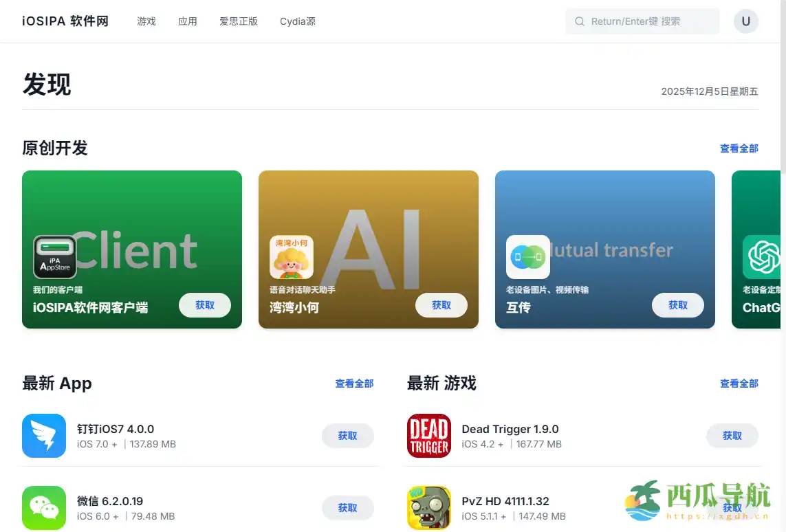Open the user avatar circle labeled U
The height and width of the screenshot is (532, 786).
coord(746,21)
